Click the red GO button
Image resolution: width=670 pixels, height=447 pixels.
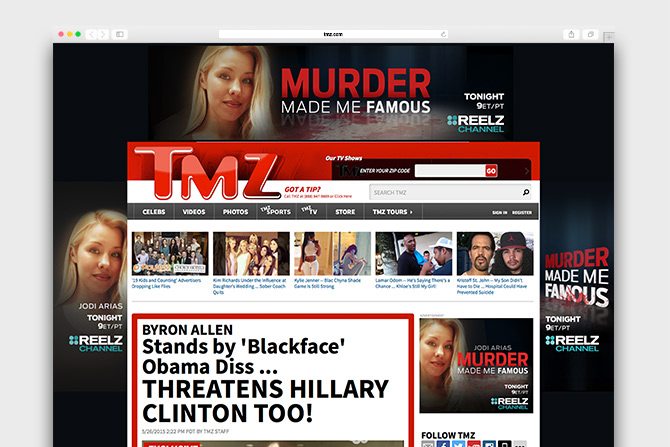pos(491,171)
